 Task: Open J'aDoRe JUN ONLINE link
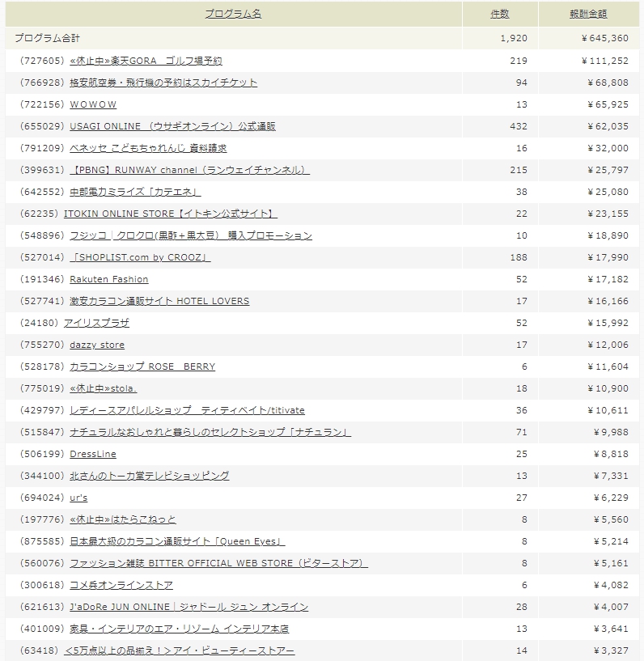[x=189, y=608]
